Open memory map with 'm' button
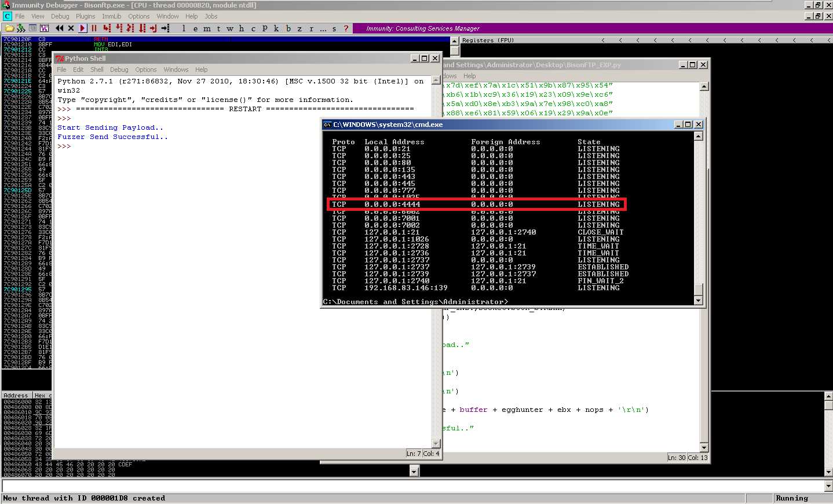 207,28
